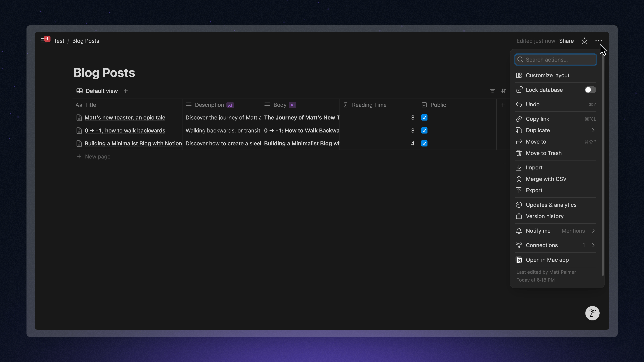Expand Connections submenu chevron
This screenshot has height=362, width=644.
click(593, 245)
